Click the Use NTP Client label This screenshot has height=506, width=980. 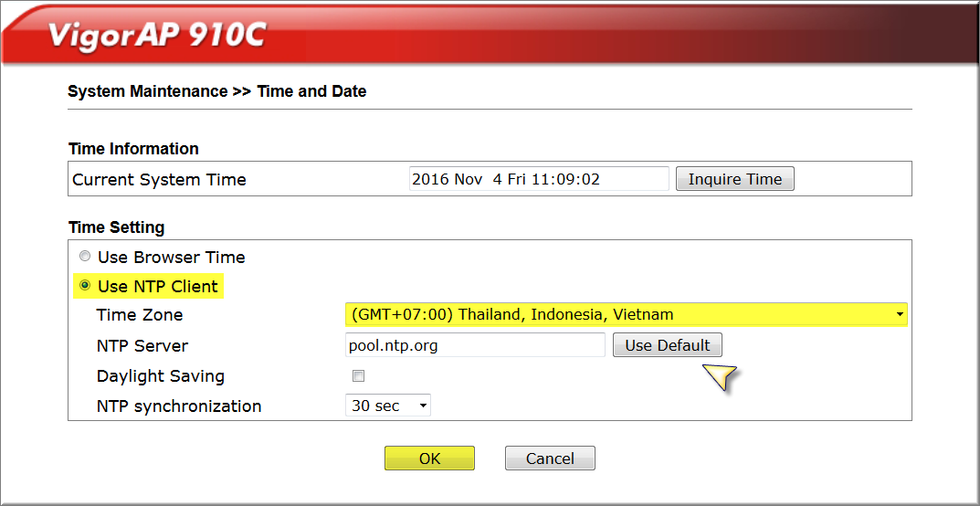click(x=158, y=287)
